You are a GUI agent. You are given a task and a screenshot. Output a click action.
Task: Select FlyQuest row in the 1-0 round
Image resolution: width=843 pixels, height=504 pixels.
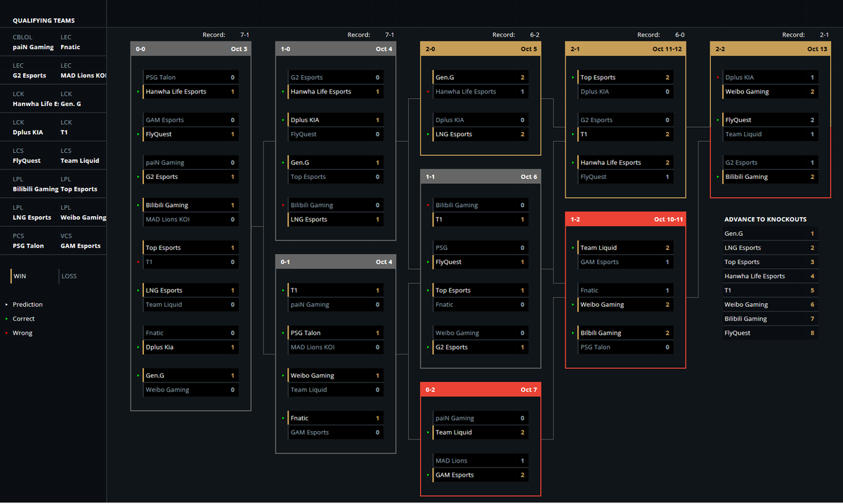coord(335,134)
